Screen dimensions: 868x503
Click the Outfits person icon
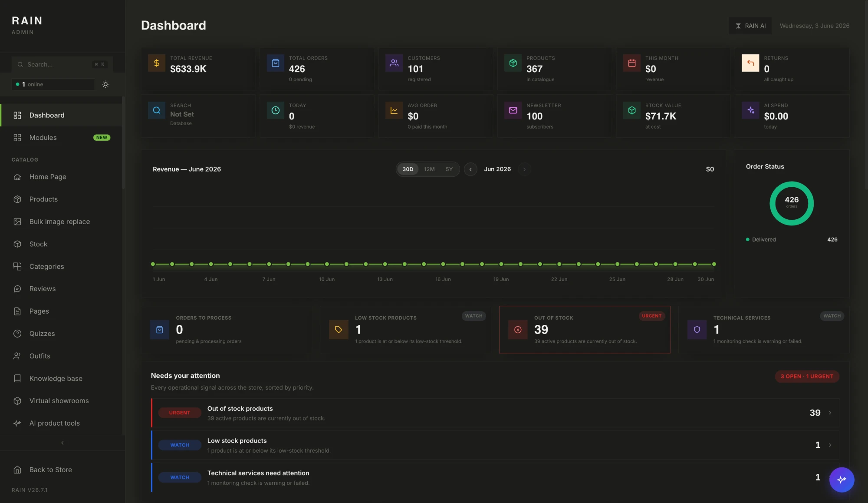coord(17,356)
